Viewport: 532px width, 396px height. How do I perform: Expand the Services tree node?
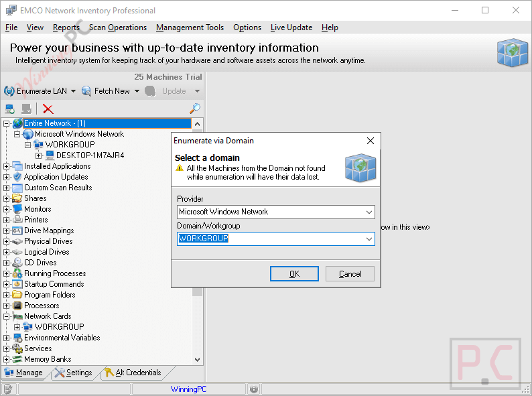pyautogui.click(x=6, y=349)
